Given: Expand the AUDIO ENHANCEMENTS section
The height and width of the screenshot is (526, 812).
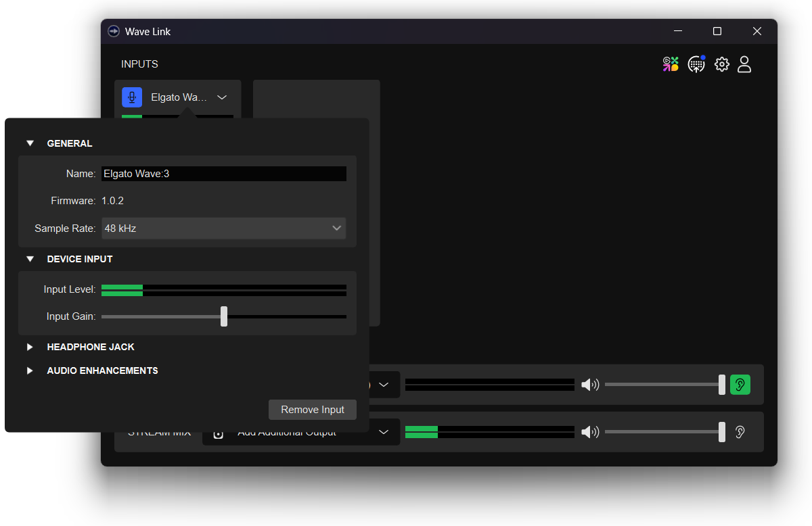Looking at the screenshot, I should click(x=30, y=370).
